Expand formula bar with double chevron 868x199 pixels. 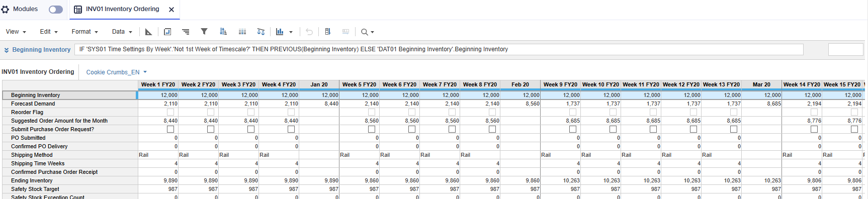(x=7, y=50)
